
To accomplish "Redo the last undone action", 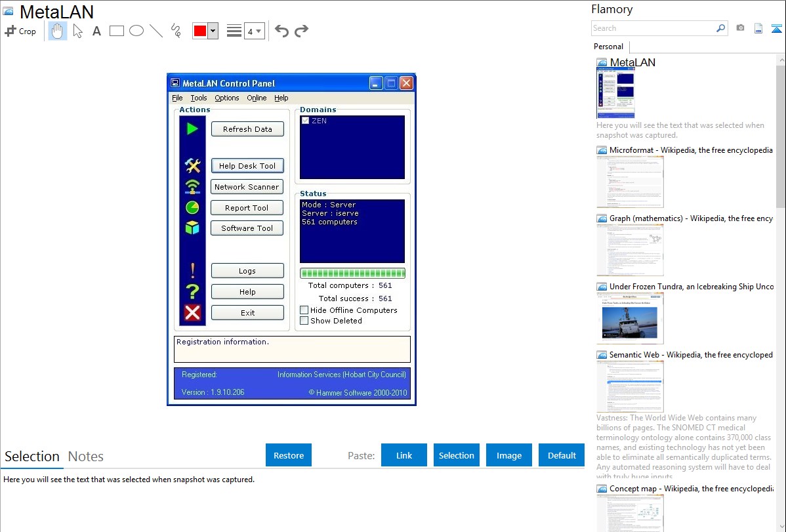I will 301,31.
